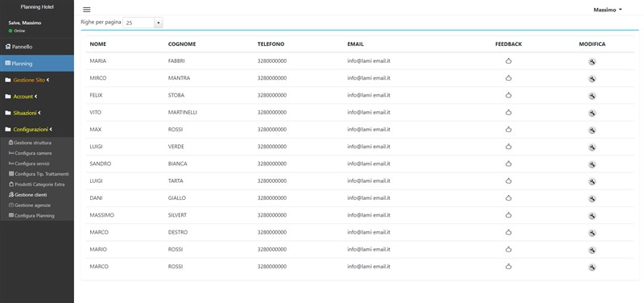Open feedback for FELIX STOBA
The width and height of the screenshot is (644, 303).
point(509,95)
